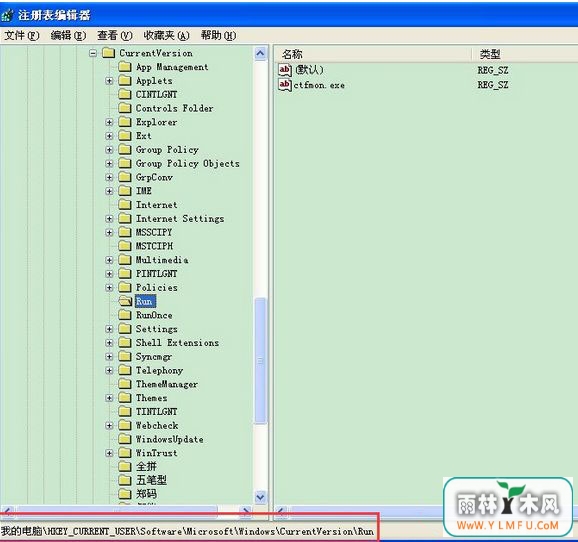Expand the Policies key
578x542 pixels.
pos(109,288)
